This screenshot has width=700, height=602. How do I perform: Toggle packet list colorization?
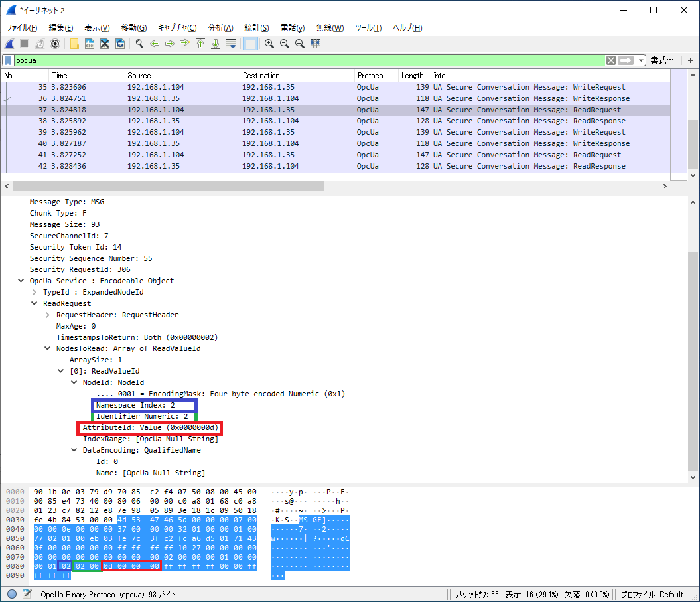(x=250, y=44)
